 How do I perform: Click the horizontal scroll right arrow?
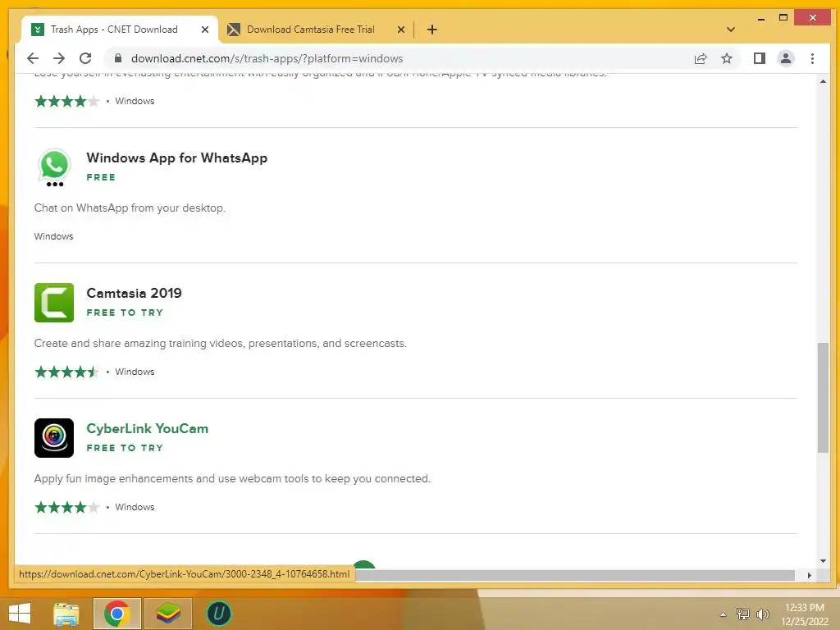point(809,575)
